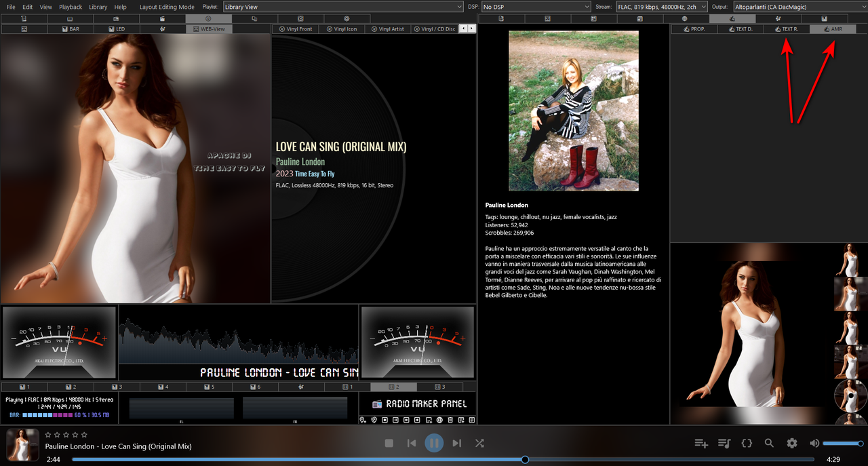This screenshot has height=466, width=868.
Task: Open the Edit menu
Action: (x=28, y=7)
